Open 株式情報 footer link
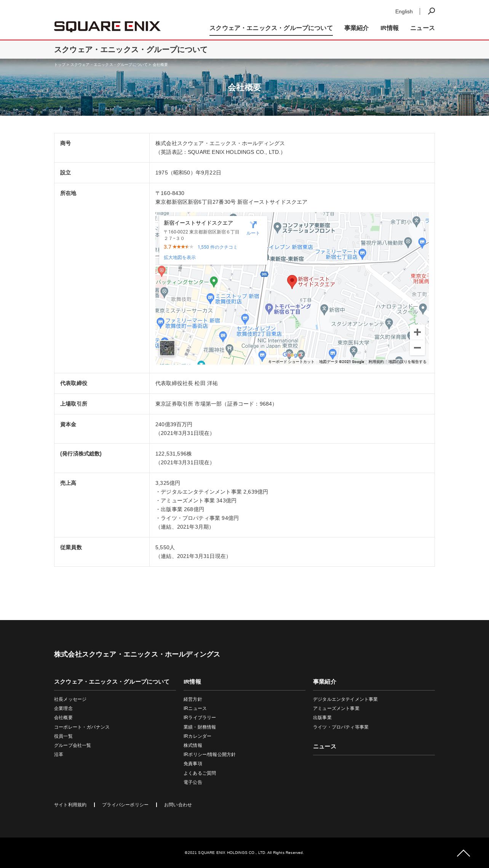This screenshot has height=868, width=489. pyautogui.click(x=193, y=745)
